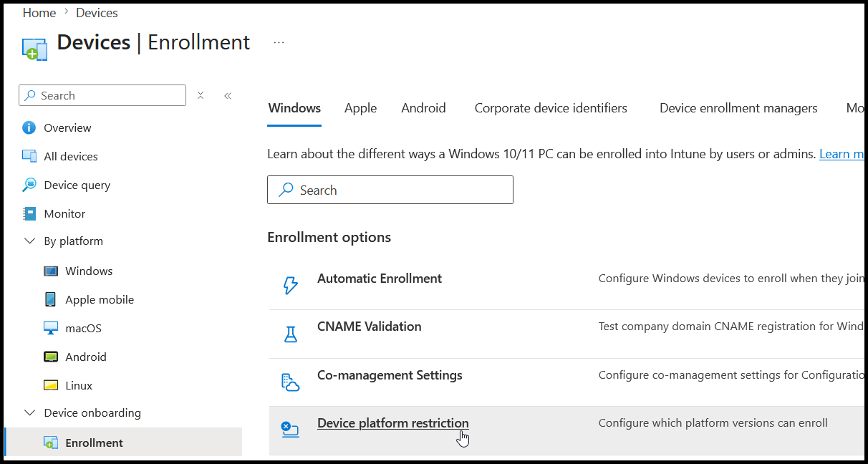Collapse the By platform section chevron
868x464 pixels.
click(30, 241)
